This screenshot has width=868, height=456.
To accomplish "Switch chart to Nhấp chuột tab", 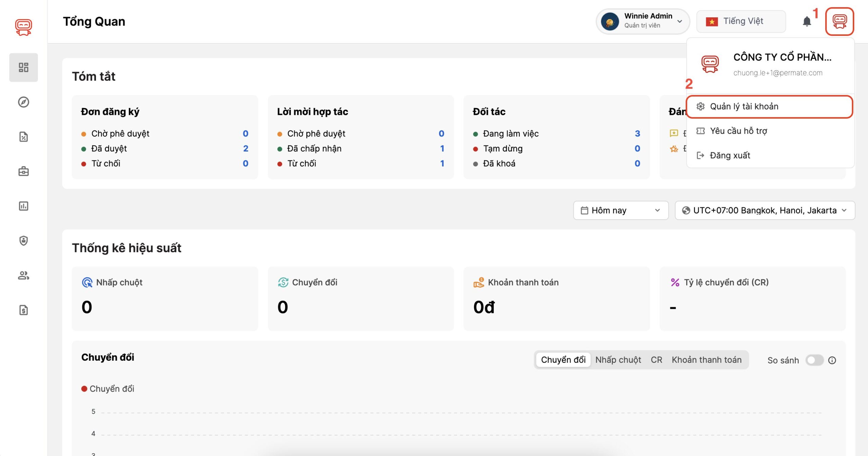I will click(x=618, y=360).
